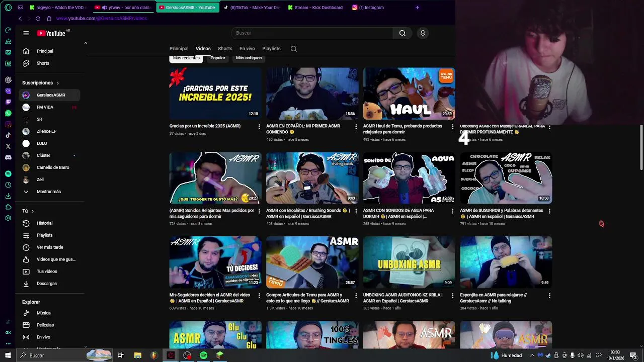Select the Popular filter chip
The image size is (644, 362).
pos(218,58)
